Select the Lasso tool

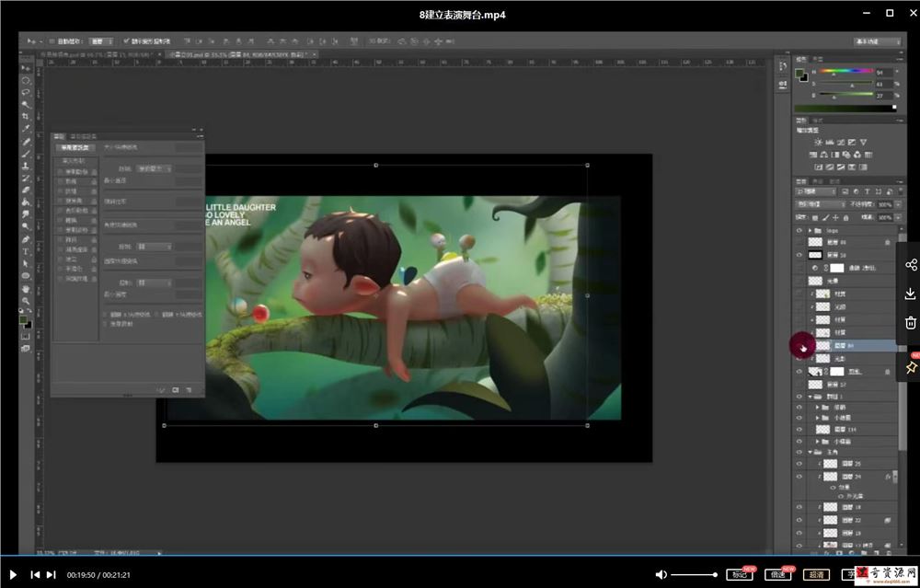coord(26,92)
